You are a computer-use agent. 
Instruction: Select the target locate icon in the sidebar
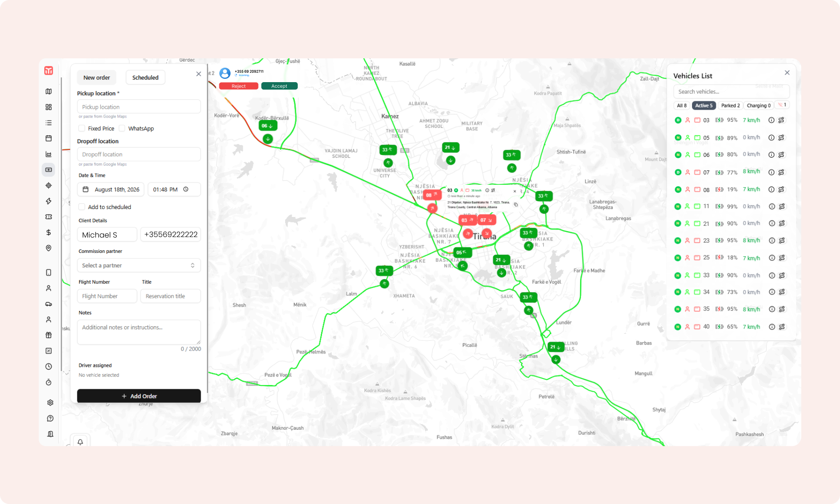[x=49, y=185]
